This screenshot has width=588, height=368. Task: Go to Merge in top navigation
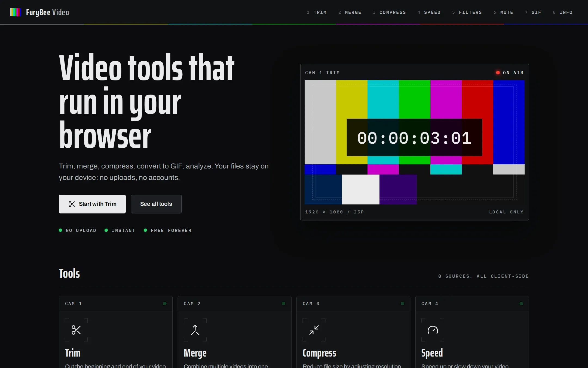coord(350,12)
